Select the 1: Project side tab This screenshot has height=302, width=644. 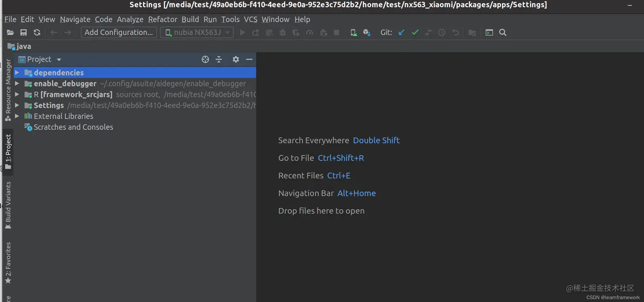[x=8, y=152]
